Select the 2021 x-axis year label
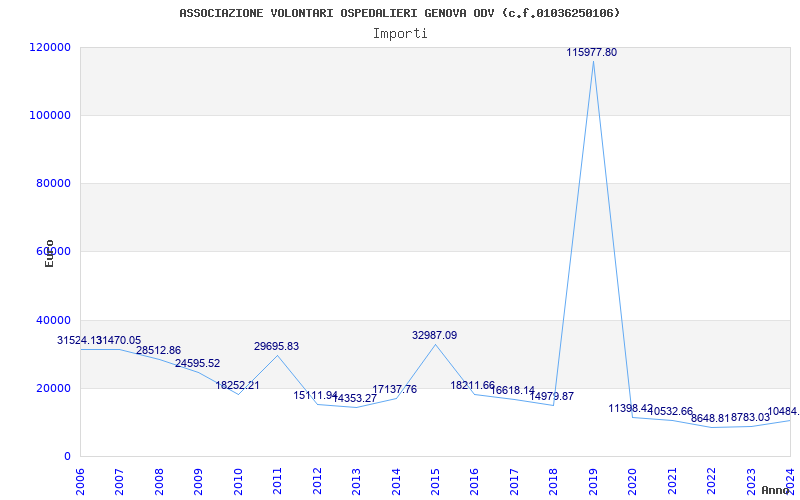800x500 pixels. coord(672,482)
